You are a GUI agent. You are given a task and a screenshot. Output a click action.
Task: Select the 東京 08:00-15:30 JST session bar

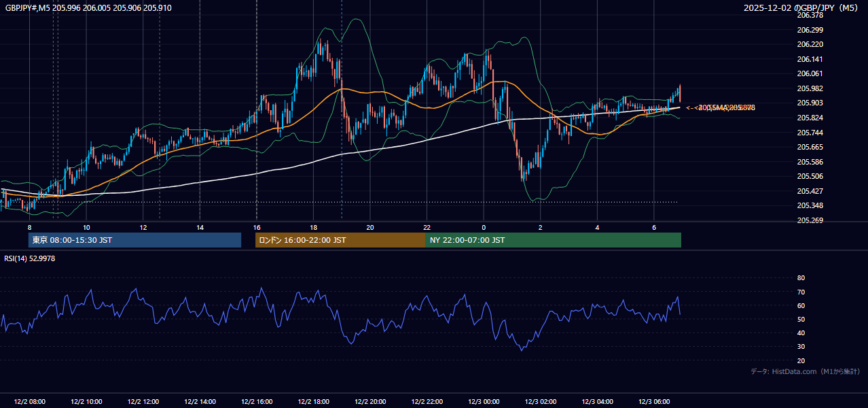(134, 240)
